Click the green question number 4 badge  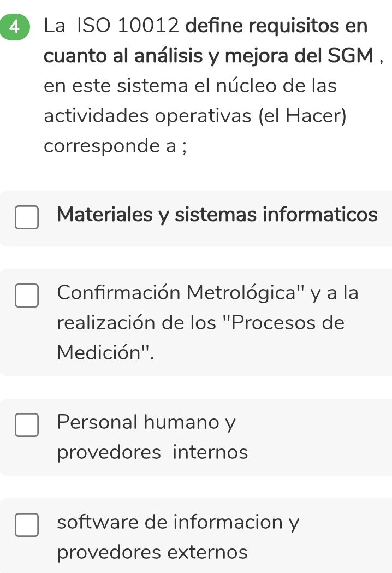[x=12, y=26]
